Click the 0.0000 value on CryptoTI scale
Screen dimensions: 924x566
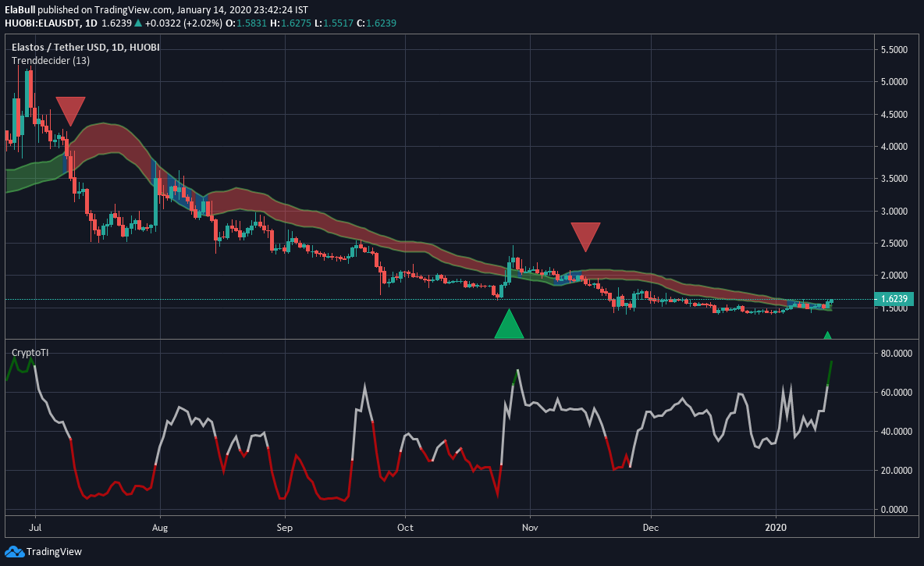tap(894, 509)
